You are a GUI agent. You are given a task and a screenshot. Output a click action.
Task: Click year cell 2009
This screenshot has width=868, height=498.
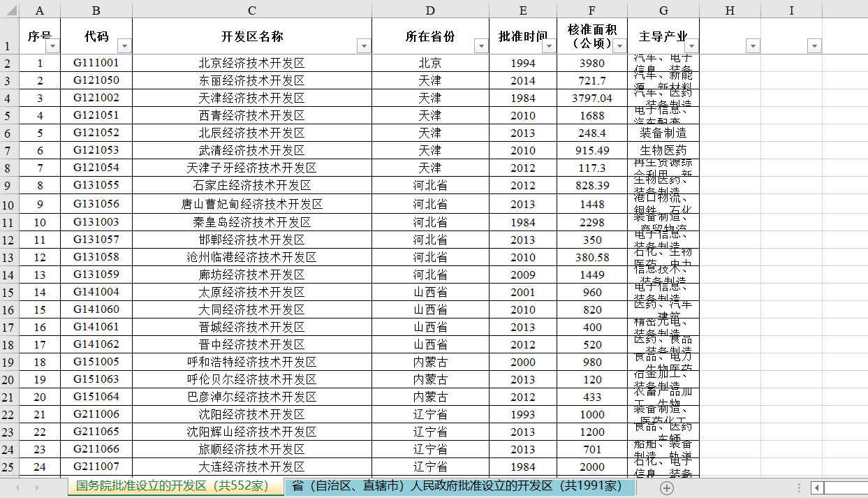[523, 274]
